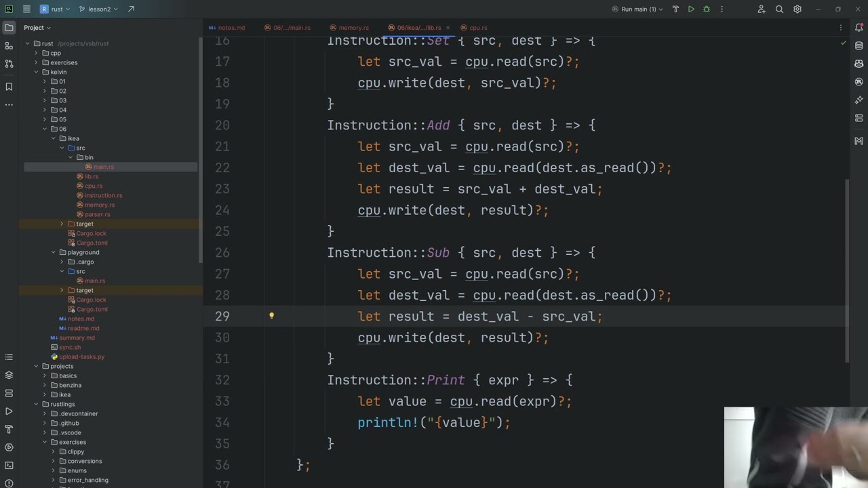Expand the ikea target folder
868x488 pixels.
62,224
